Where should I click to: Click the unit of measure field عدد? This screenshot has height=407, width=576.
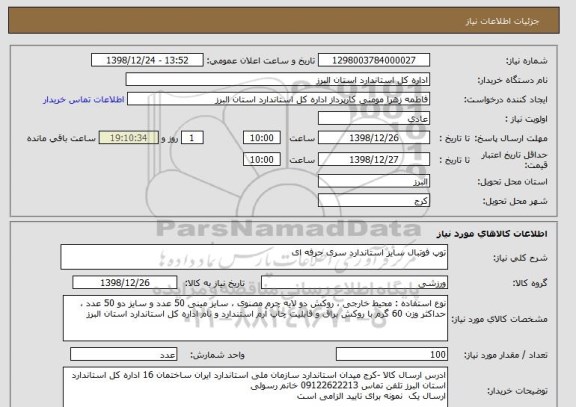123,354
